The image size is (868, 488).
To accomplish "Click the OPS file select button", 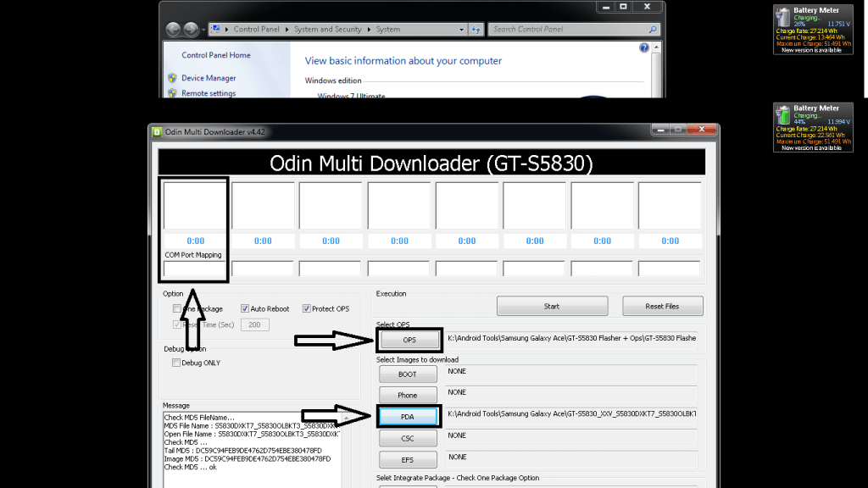I will click(x=409, y=340).
